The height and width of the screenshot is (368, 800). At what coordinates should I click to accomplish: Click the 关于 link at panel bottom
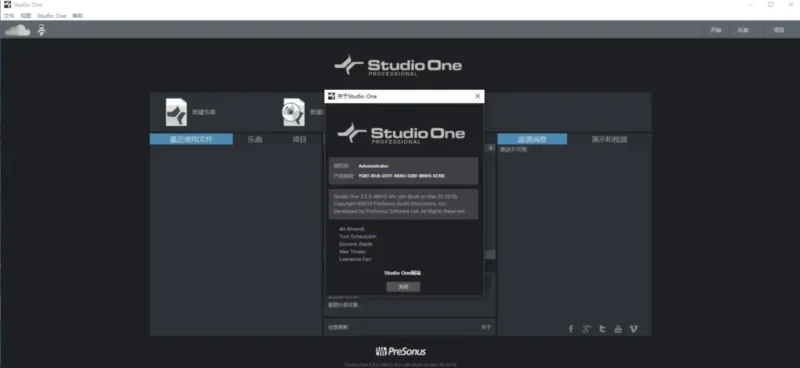pos(486,327)
